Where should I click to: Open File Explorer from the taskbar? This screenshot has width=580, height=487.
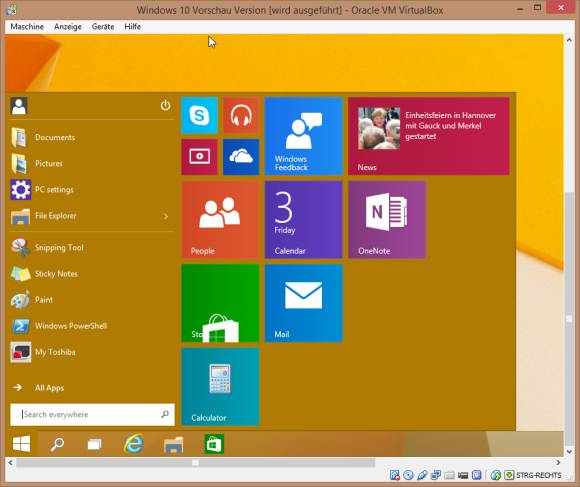173,444
